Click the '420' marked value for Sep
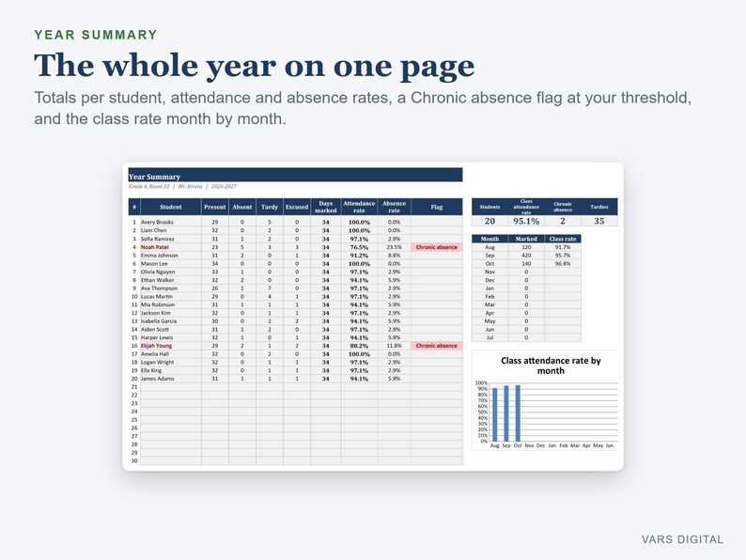The height and width of the screenshot is (560, 746). [x=526, y=255]
